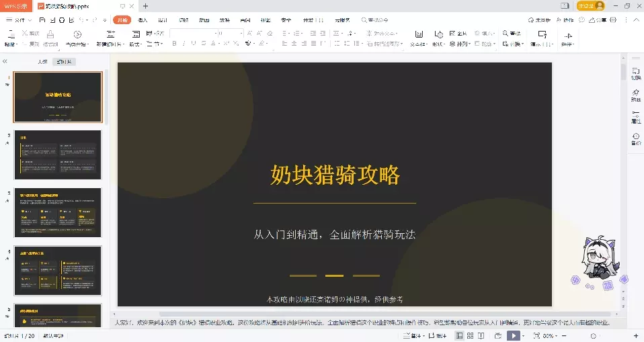The height and width of the screenshot is (342, 644).
Task: Toggle left text alignment
Action: 284,43
